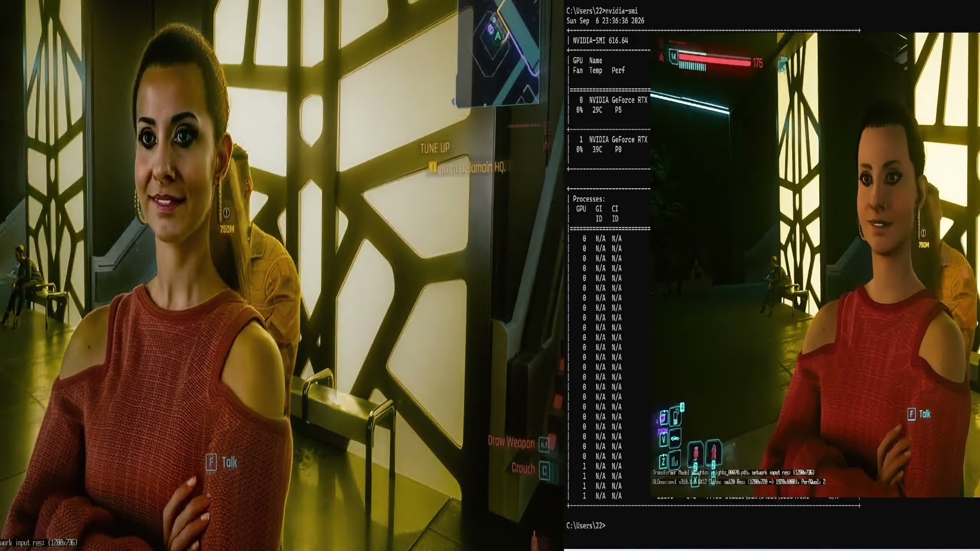This screenshot has width=980, height=551.
Task: Click the 39C temperature reading
Action: [597, 149]
